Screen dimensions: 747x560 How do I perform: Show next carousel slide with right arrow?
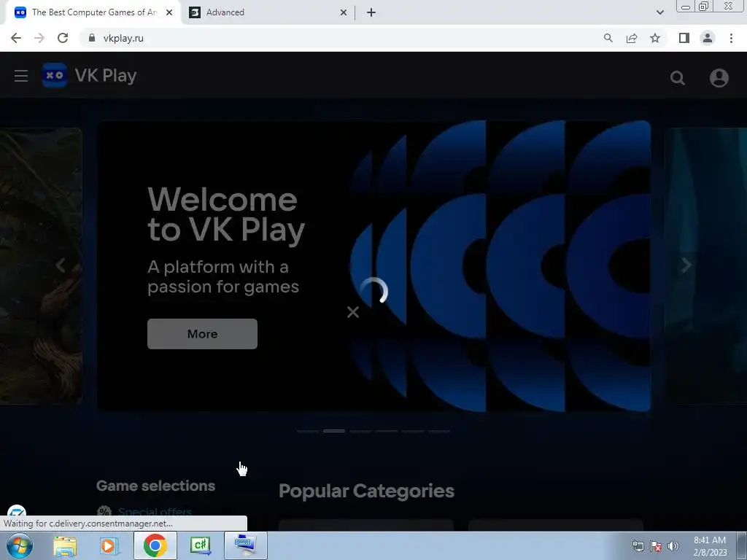pyautogui.click(x=686, y=265)
